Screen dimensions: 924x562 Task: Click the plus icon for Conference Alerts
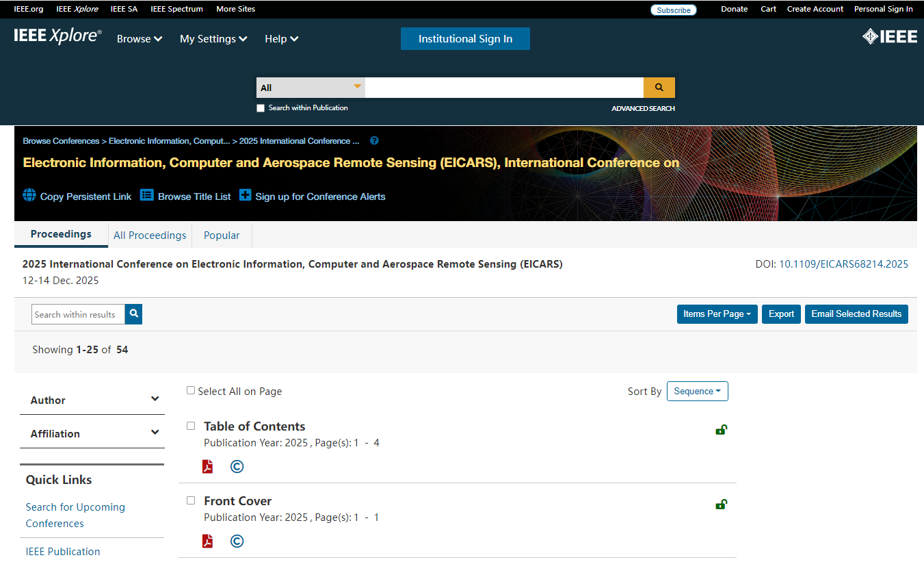tap(246, 195)
